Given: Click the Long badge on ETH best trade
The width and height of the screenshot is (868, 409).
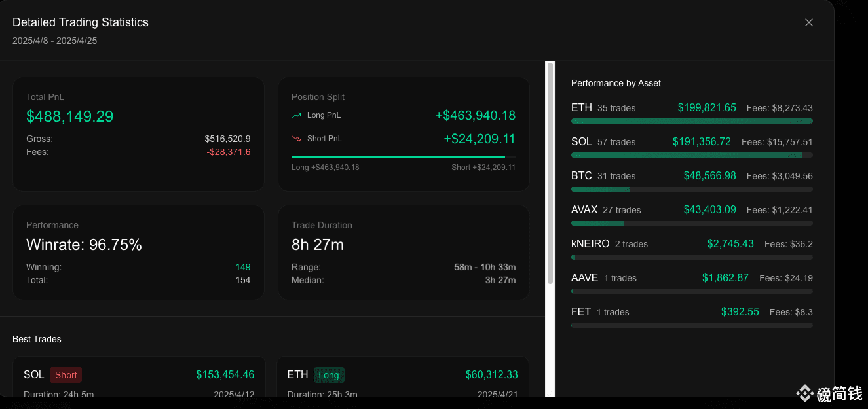Looking at the screenshot, I should pyautogui.click(x=329, y=375).
